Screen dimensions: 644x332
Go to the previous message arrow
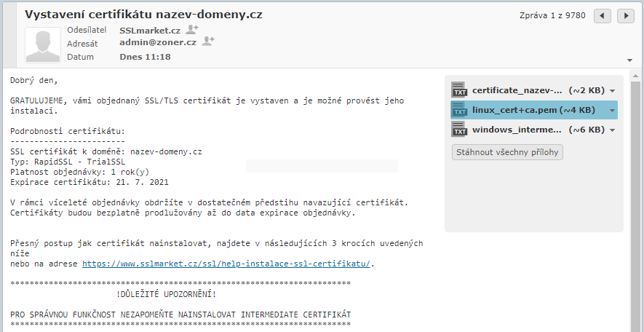[603, 15]
